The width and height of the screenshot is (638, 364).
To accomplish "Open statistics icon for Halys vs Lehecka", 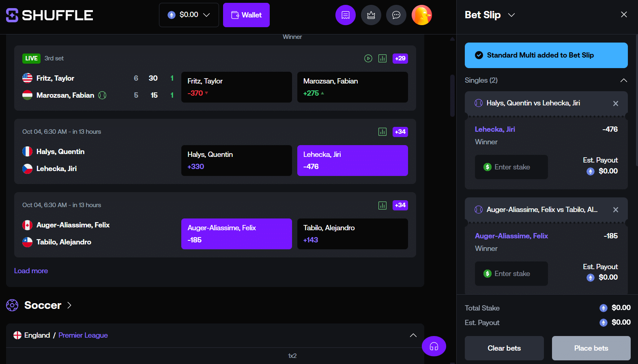I will (382, 132).
